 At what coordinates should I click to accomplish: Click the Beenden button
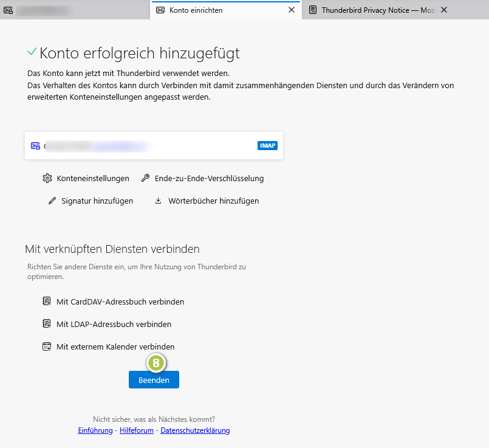pos(154,379)
